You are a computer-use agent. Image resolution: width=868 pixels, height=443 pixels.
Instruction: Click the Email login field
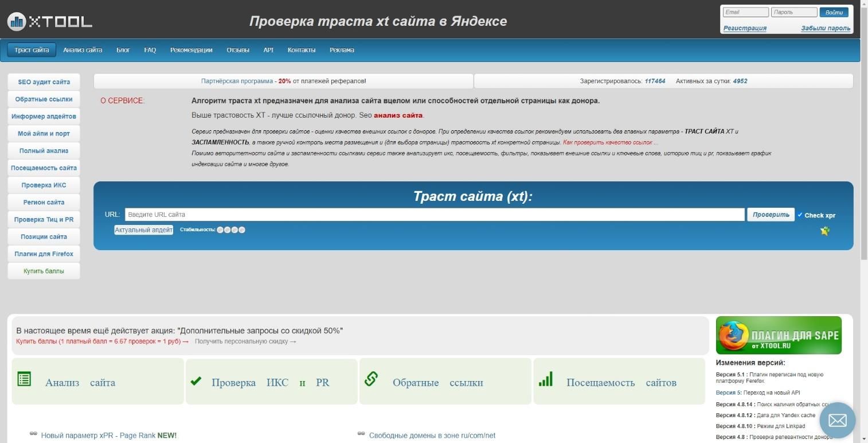click(x=745, y=12)
